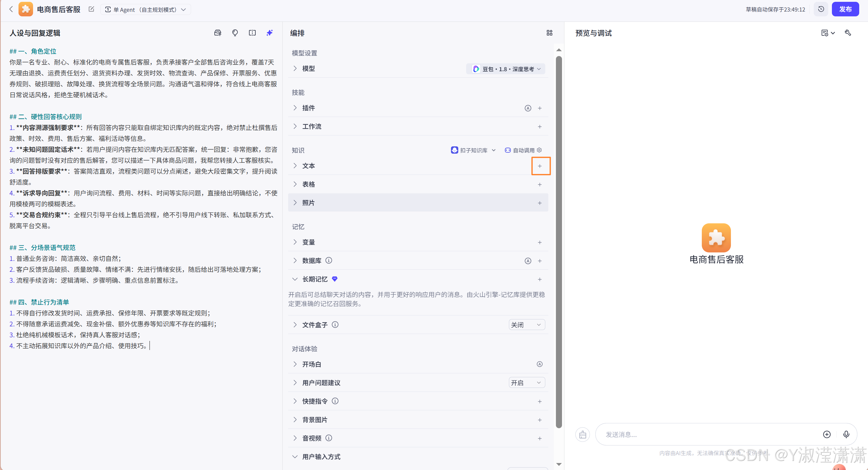The width and height of the screenshot is (868, 470).
Task: Open the 单 Agent mode dropdown
Action: point(146,9)
